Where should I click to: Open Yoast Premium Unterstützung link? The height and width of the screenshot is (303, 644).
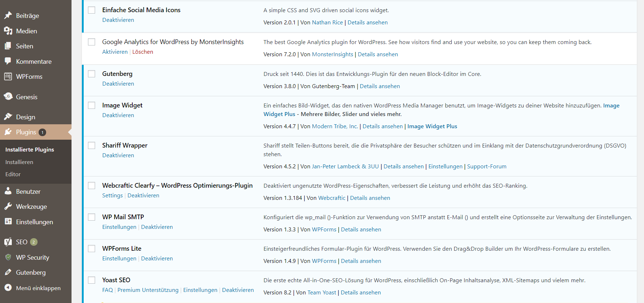(148, 290)
